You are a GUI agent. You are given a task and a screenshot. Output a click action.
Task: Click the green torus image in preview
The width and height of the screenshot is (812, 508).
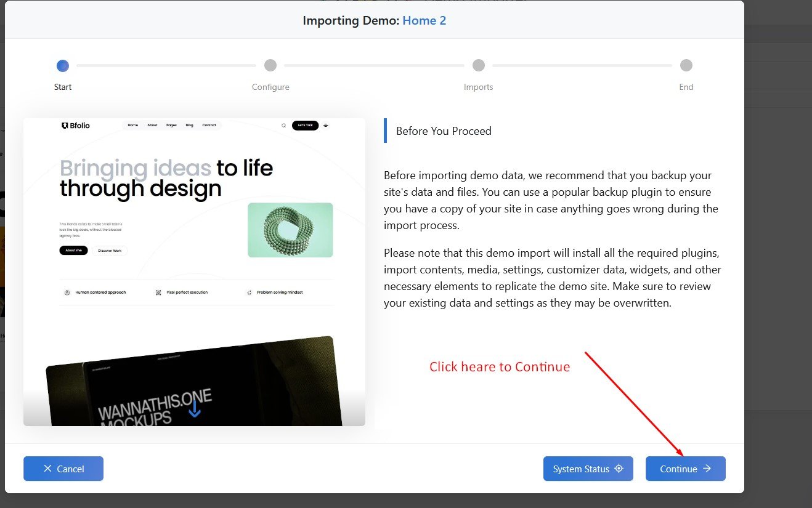pyautogui.click(x=290, y=230)
